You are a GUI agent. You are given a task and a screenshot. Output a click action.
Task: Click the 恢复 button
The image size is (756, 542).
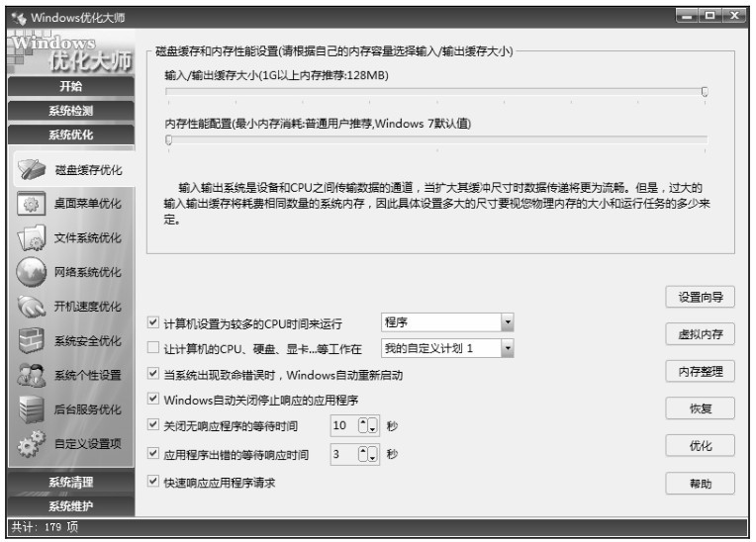point(700,409)
